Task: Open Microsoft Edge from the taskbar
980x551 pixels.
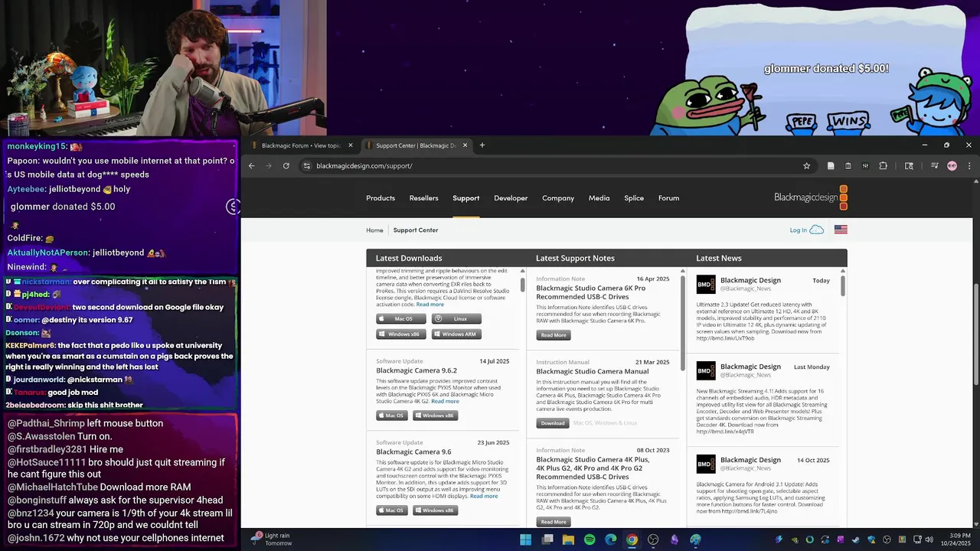Action: 610,540
